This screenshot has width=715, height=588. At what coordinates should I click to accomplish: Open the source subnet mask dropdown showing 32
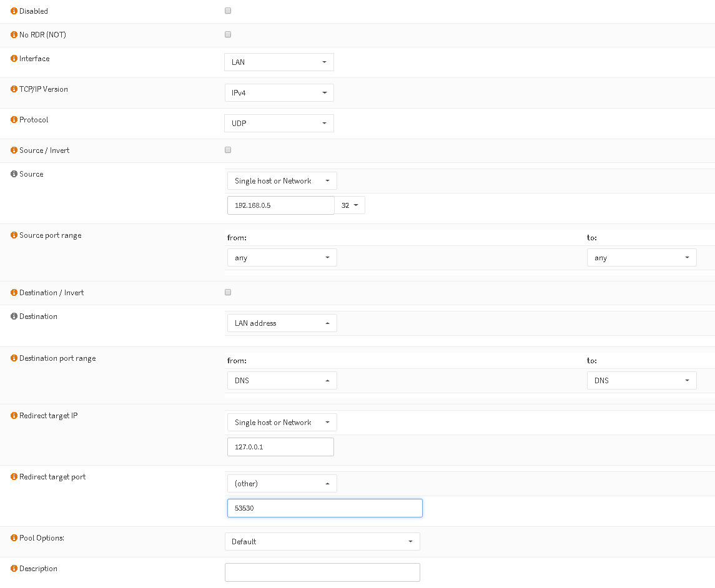tap(350, 205)
